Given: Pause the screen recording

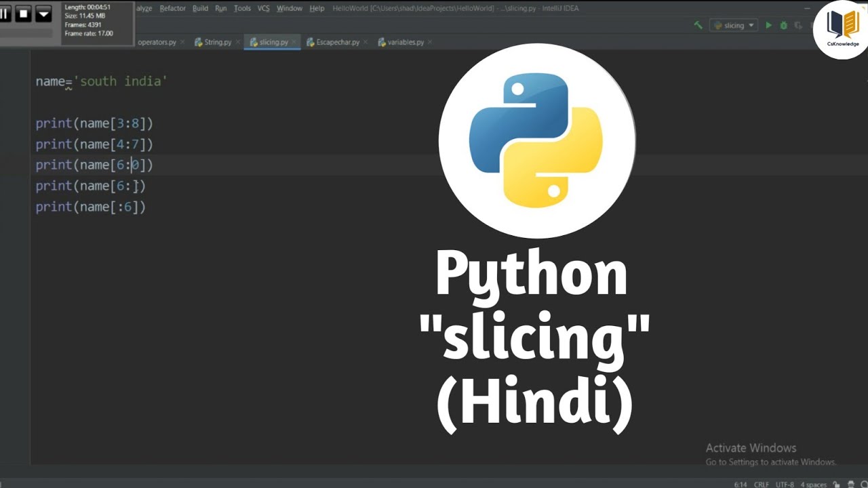Looking at the screenshot, I should [5, 13].
